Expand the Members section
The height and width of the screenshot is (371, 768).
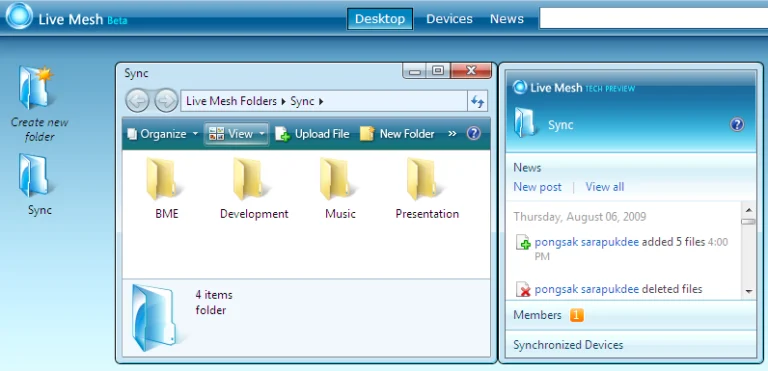click(631, 315)
